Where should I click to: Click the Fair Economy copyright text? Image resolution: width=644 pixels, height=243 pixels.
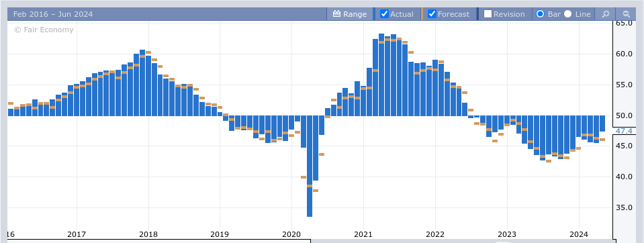click(x=44, y=30)
